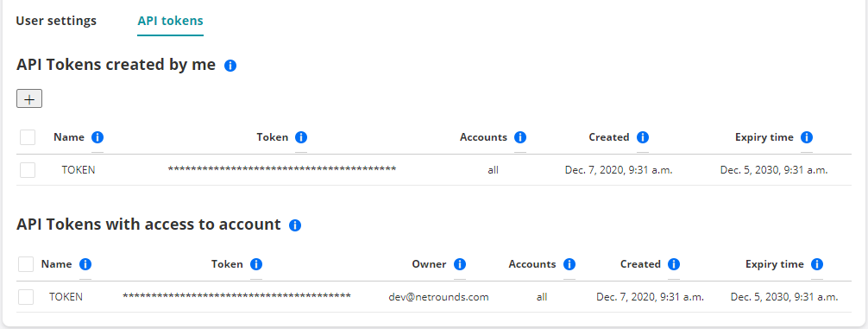Click info icon beside Created header in first table
868x329 pixels.
coord(643,137)
